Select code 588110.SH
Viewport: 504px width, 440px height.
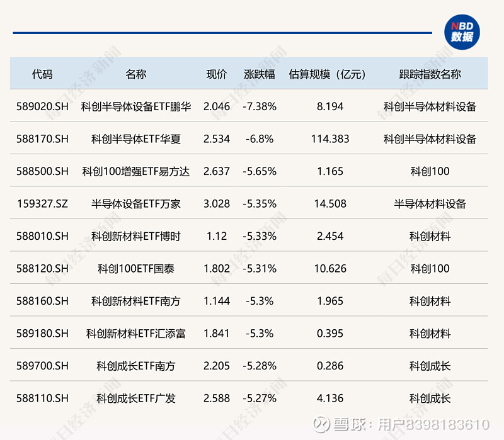coord(42,398)
